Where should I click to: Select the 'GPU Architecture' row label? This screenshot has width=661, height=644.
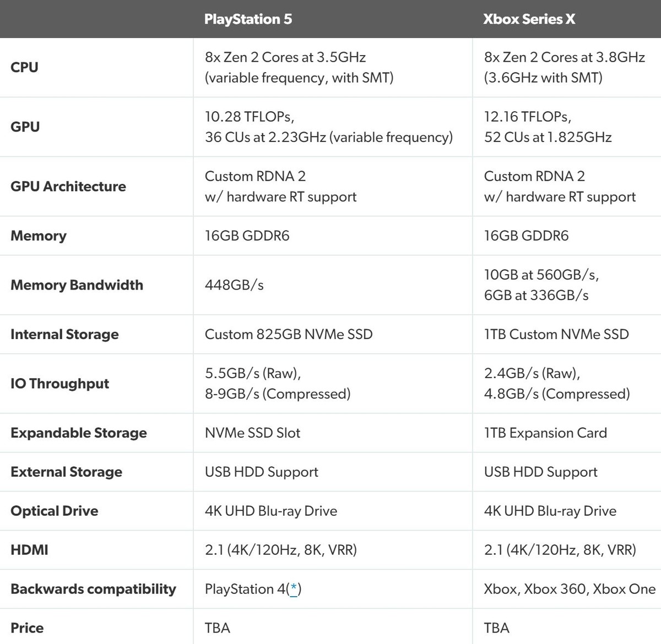[x=68, y=186]
